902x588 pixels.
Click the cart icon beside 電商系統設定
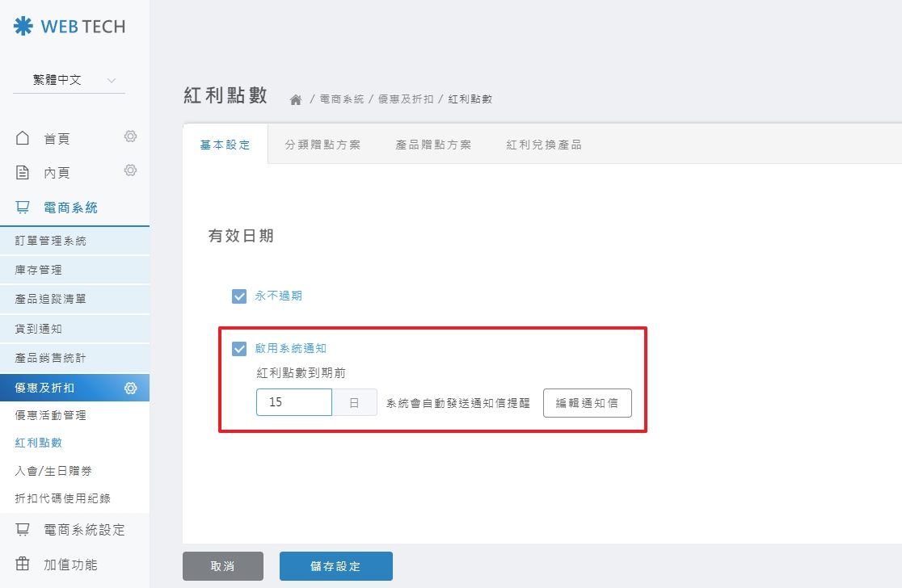(x=23, y=529)
